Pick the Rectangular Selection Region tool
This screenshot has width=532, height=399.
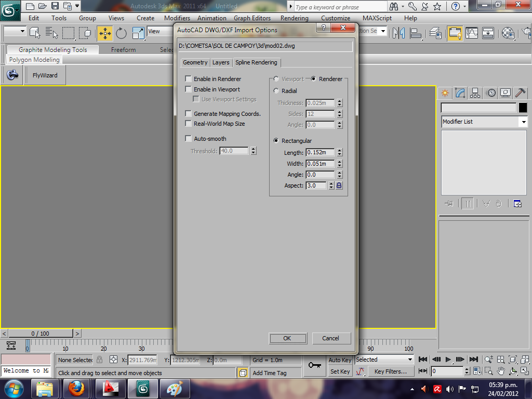pos(68,33)
